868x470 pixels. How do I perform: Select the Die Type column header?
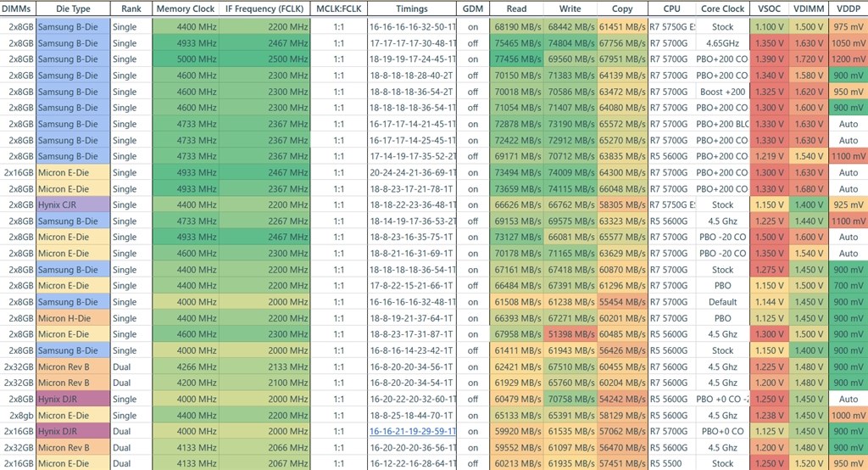73,8
